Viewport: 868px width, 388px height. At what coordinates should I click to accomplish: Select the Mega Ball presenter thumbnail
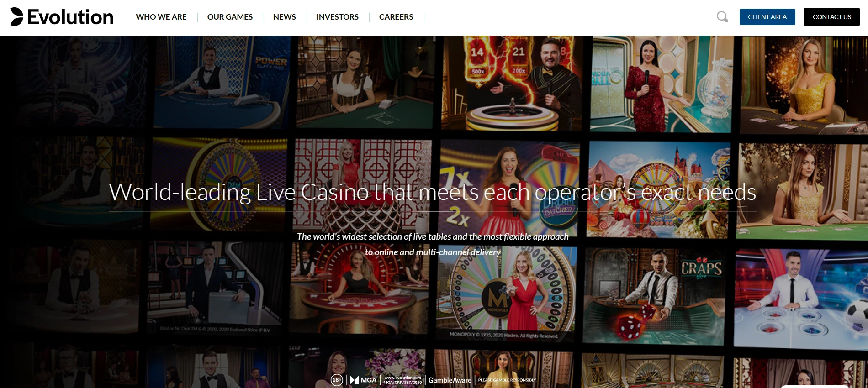(x=662, y=84)
